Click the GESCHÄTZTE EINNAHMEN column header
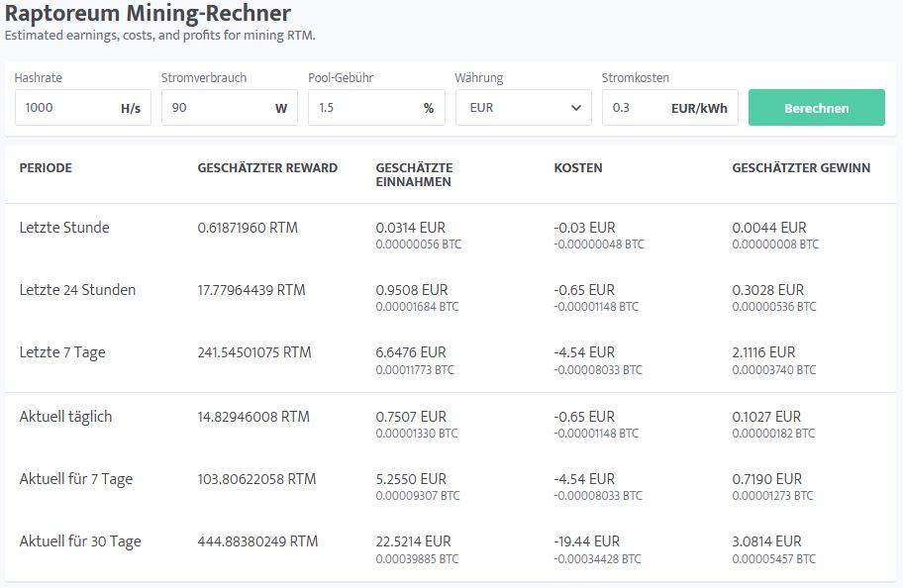Screen dimensions: 903x588 click(414, 174)
